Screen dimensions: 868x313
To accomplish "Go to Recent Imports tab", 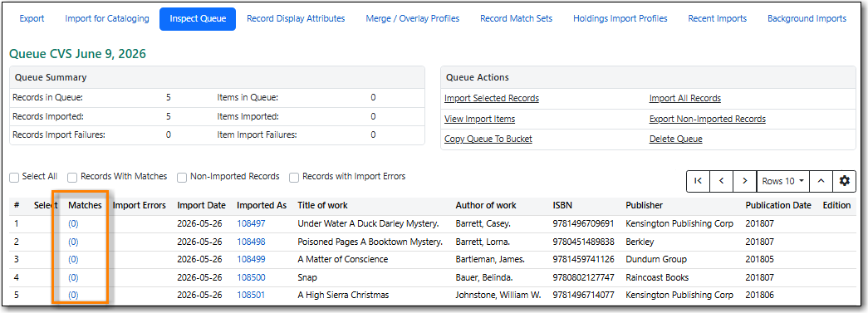I will click(718, 19).
